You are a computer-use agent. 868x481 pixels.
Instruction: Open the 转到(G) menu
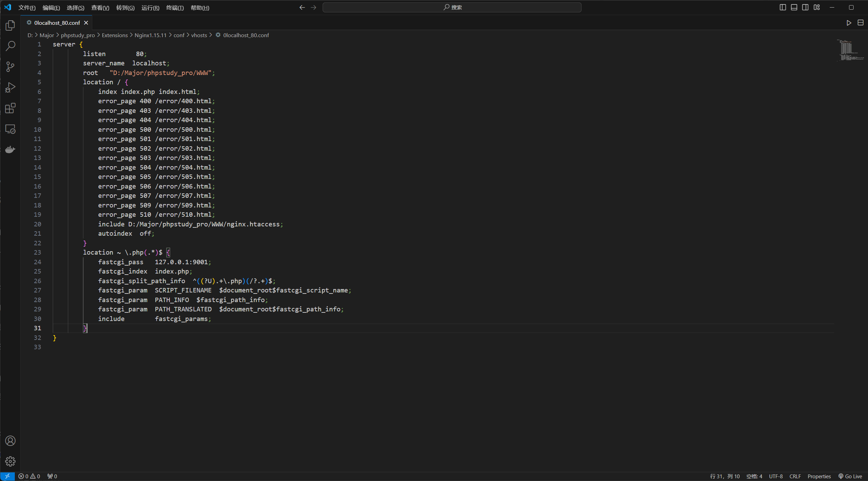pos(125,8)
